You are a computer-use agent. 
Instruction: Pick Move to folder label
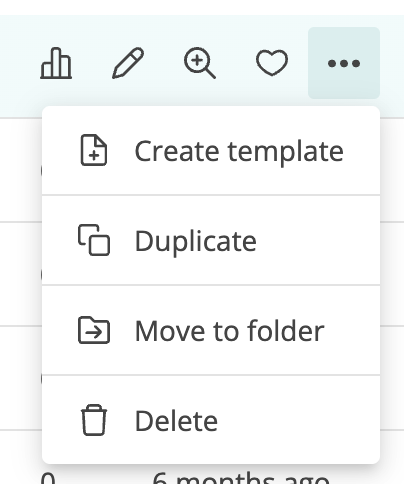[x=229, y=331]
